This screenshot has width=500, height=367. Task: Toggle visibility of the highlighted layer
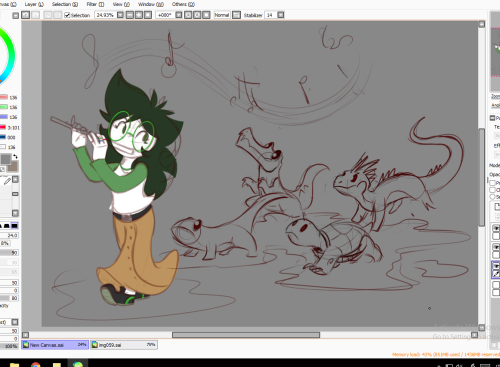[496, 266]
